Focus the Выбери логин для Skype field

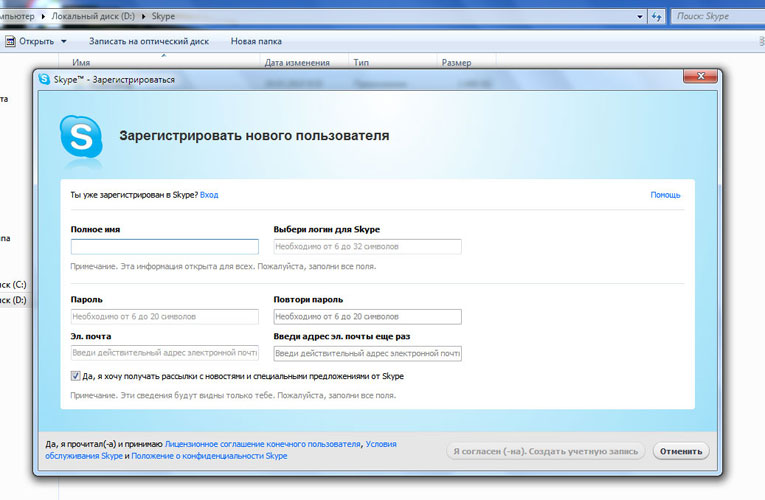point(367,246)
